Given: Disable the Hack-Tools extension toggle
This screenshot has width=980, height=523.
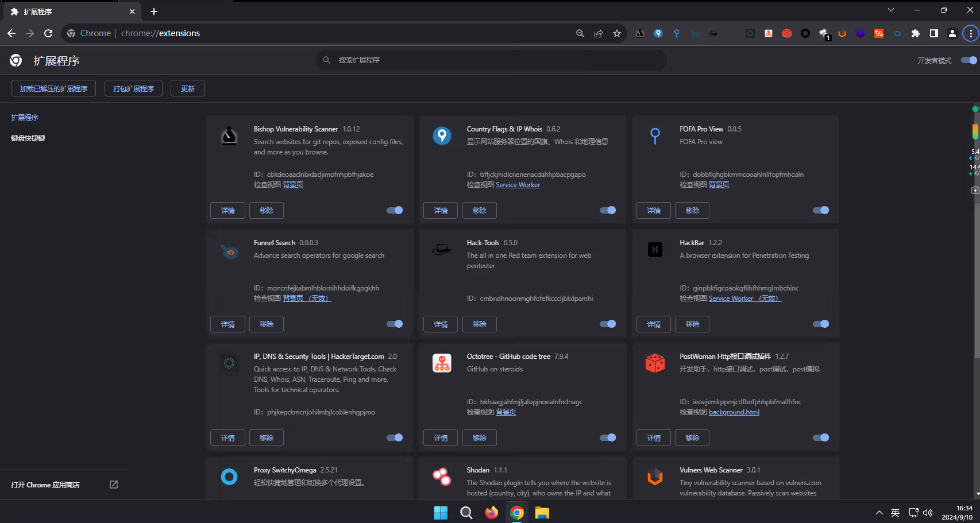Looking at the screenshot, I should coord(608,324).
